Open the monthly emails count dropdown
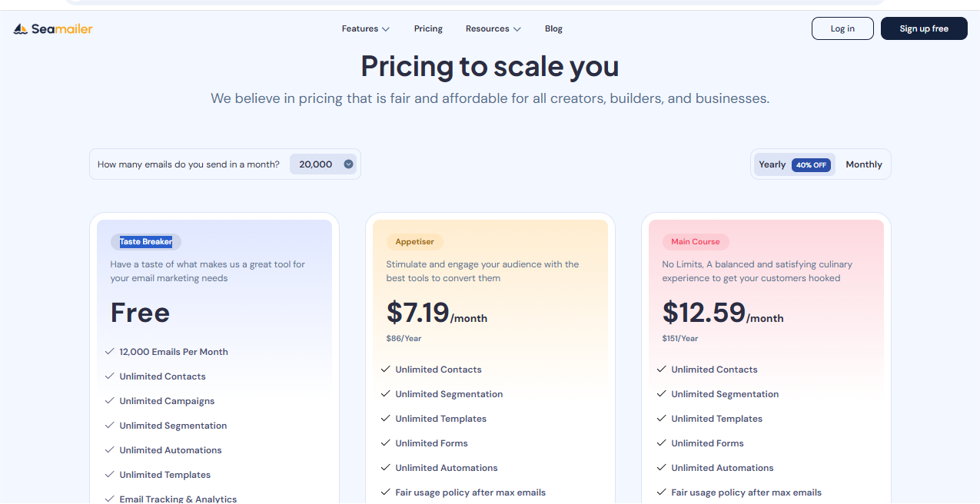The width and height of the screenshot is (980, 504). coord(323,164)
